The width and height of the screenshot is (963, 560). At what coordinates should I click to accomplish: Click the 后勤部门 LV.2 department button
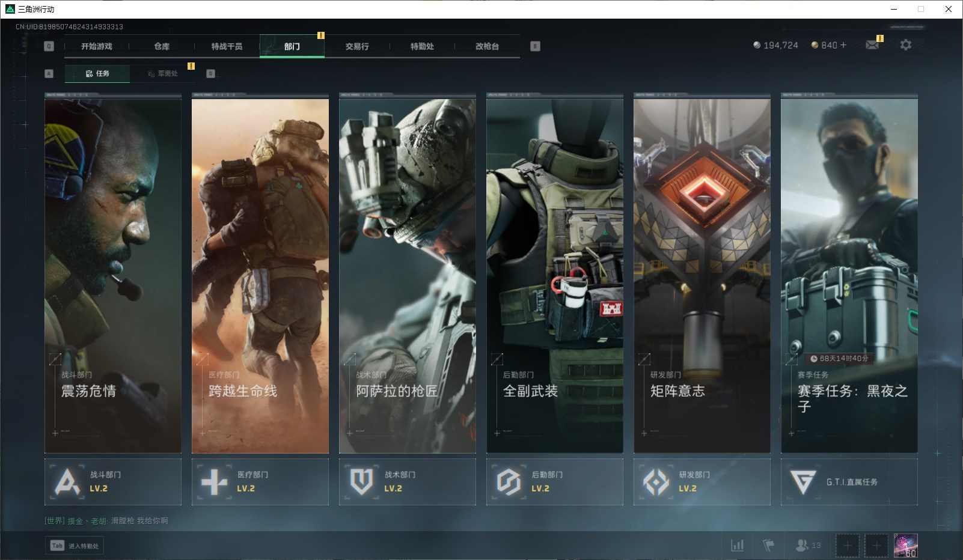pos(555,482)
